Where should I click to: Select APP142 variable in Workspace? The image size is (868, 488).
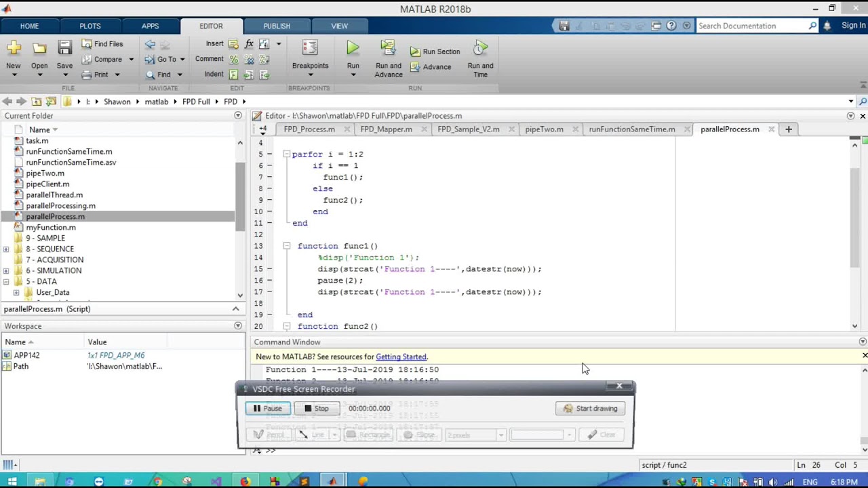point(26,355)
